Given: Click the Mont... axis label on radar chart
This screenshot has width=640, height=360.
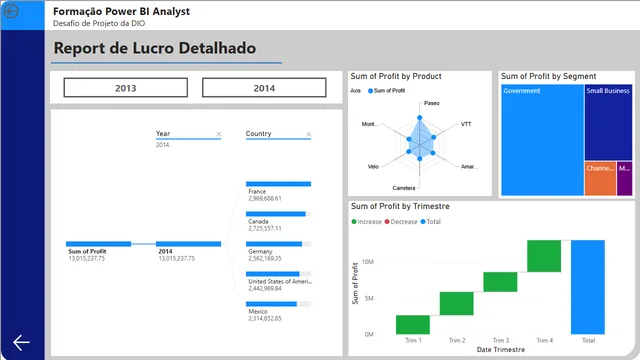Looking at the screenshot, I should 369,124.
